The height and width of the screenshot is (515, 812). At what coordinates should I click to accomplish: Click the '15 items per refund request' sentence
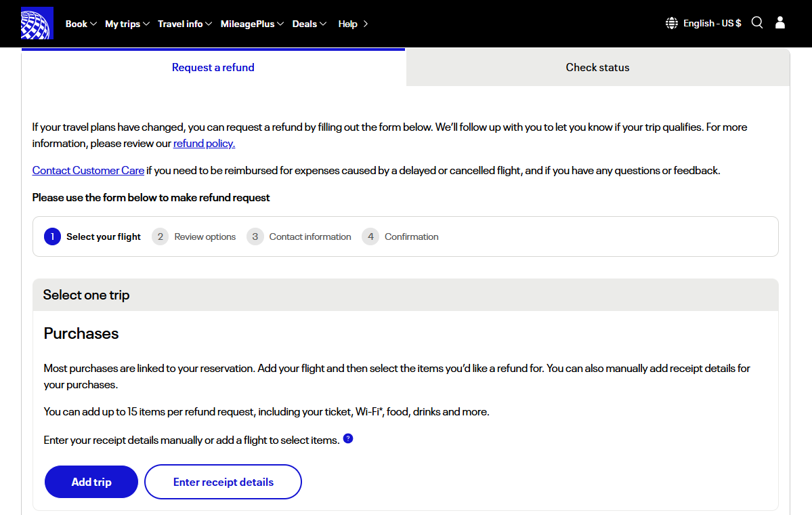(x=266, y=411)
